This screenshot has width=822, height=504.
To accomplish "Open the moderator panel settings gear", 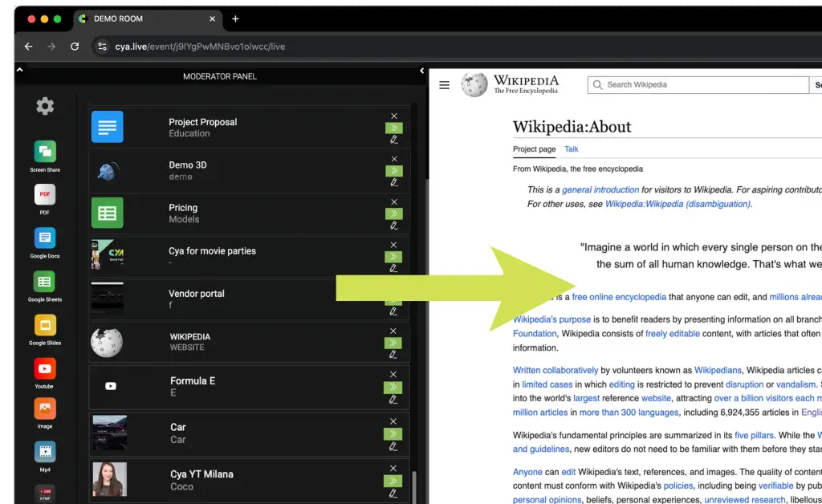I will coord(45,106).
